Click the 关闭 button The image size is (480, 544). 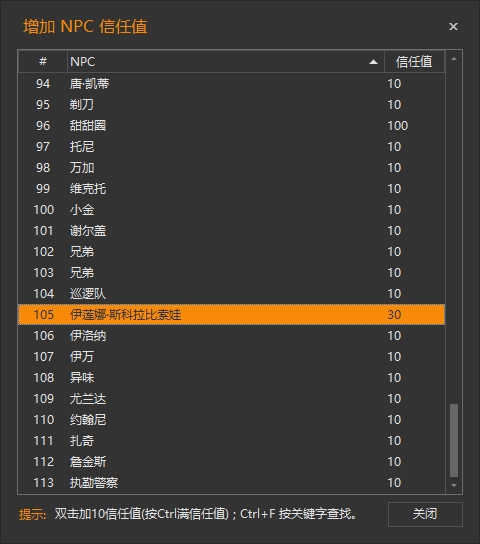[425, 514]
